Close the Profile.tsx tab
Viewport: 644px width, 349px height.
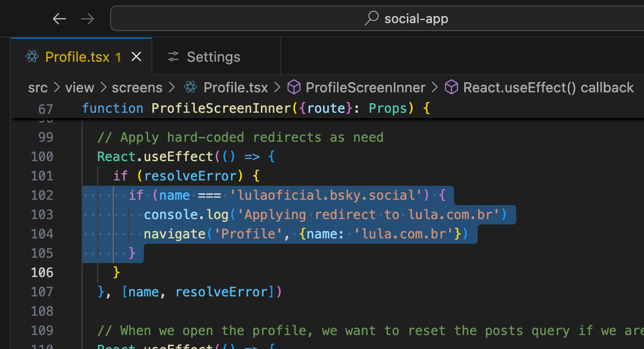pyautogui.click(x=136, y=57)
